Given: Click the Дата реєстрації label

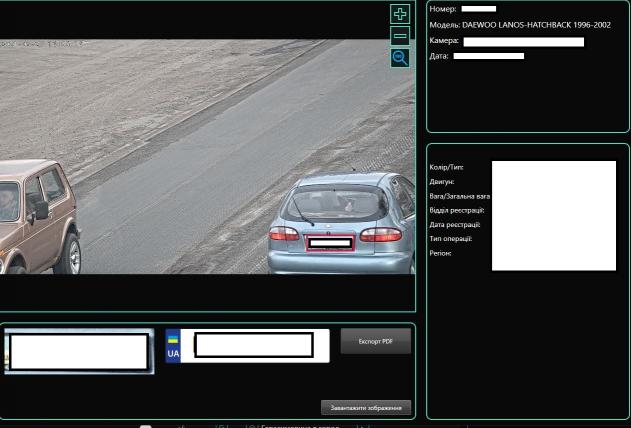Looking at the screenshot, I should coord(456,225).
